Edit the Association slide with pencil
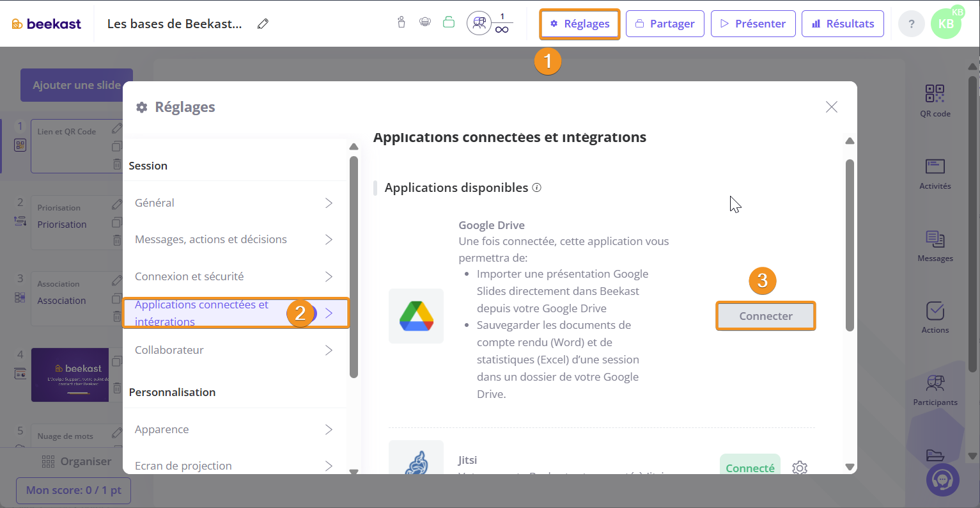 pos(117,280)
